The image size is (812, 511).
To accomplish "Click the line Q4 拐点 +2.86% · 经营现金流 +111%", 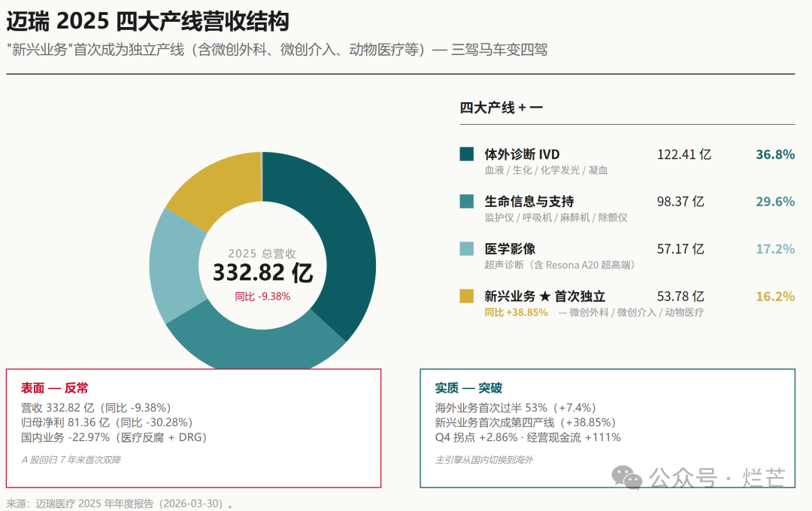I will [x=528, y=437].
